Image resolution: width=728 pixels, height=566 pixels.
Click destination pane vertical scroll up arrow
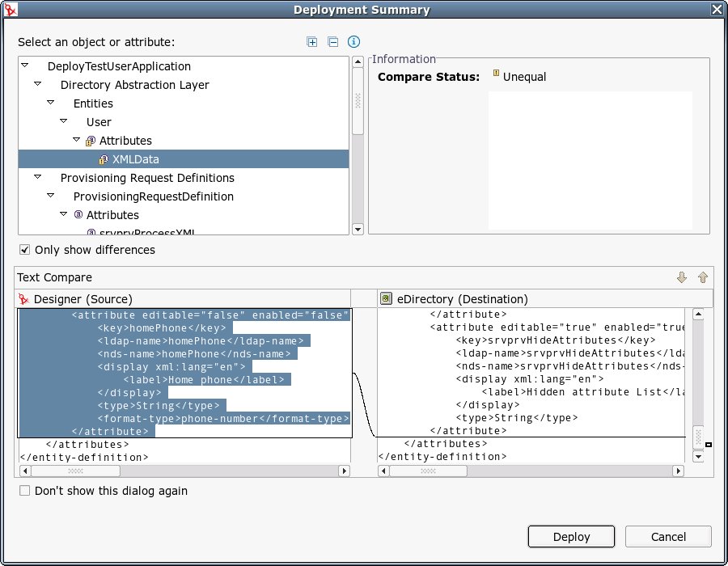[x=698, y=314]
